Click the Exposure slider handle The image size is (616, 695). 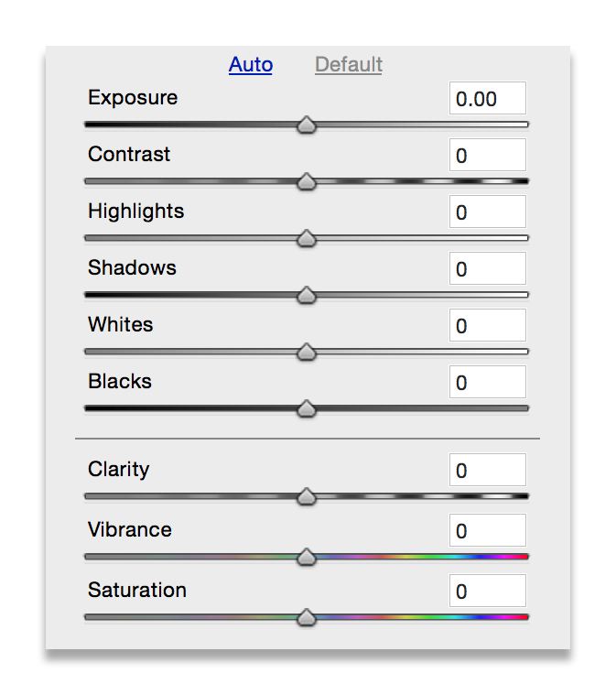[307, 125]
